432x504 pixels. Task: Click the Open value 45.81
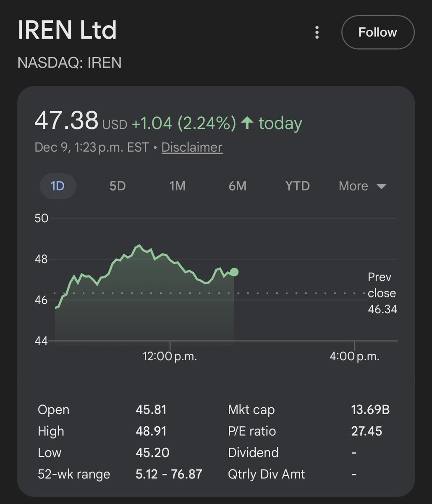(151, 409)
